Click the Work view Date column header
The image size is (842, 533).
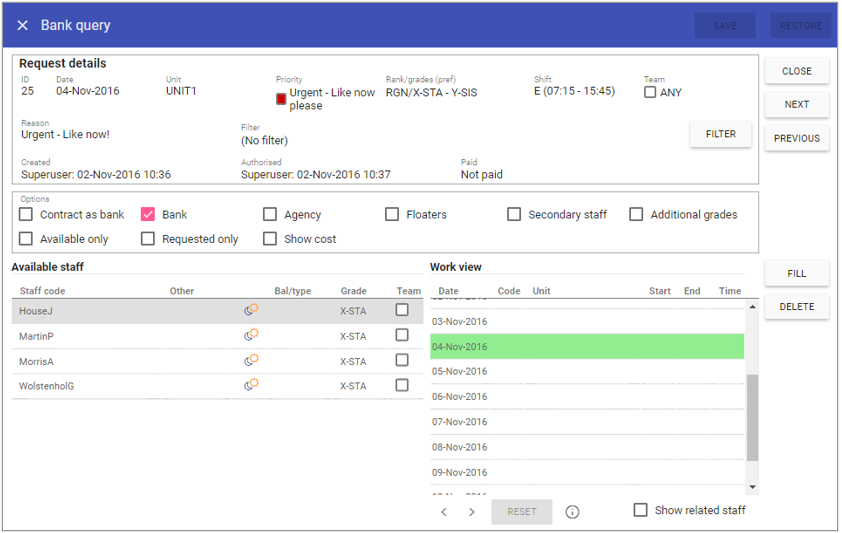tap(448, 291)
